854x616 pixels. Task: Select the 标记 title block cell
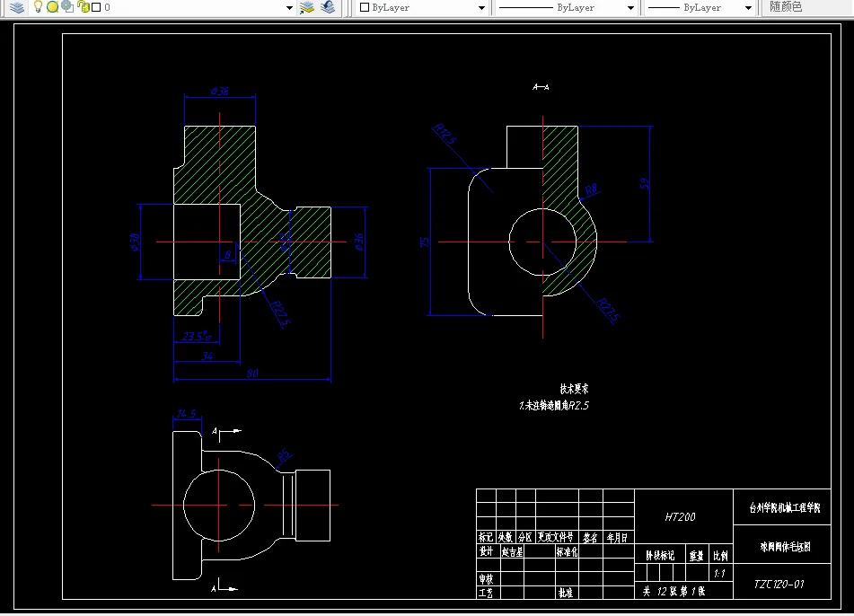(485, 538)
